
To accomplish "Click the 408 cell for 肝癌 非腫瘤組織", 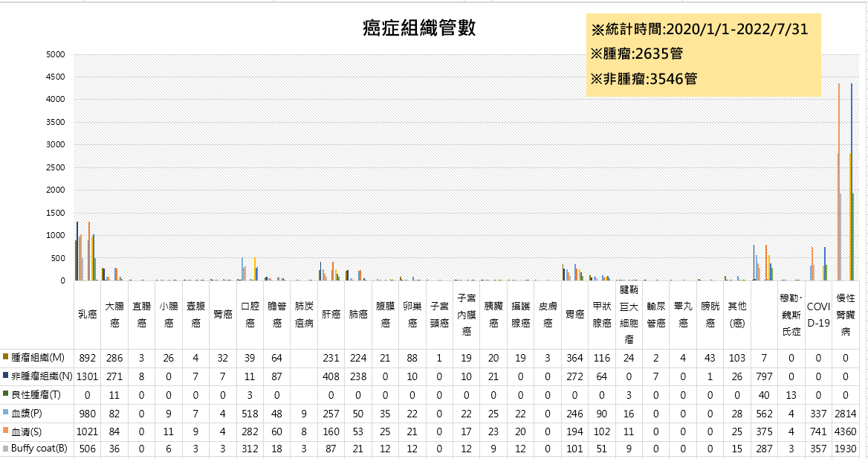I will pos(331,376).
